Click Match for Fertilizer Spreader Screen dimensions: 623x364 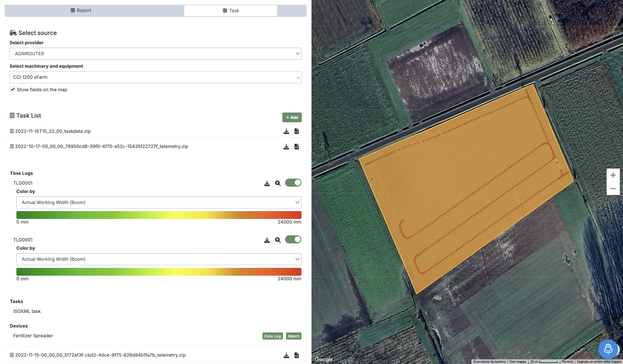click(x=293, y=336)
